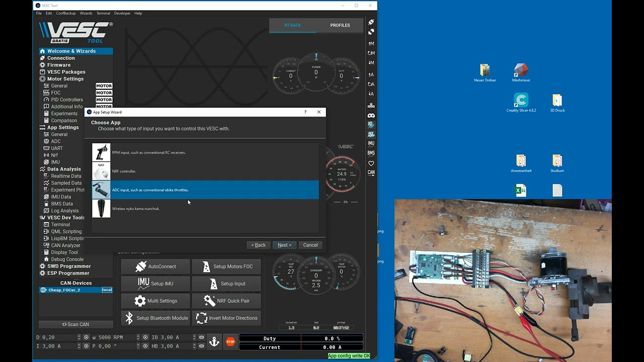Screen dimensions: 644x362
Task: Toggle the RT APP data streaming icon
Action: tap(371, 134)
